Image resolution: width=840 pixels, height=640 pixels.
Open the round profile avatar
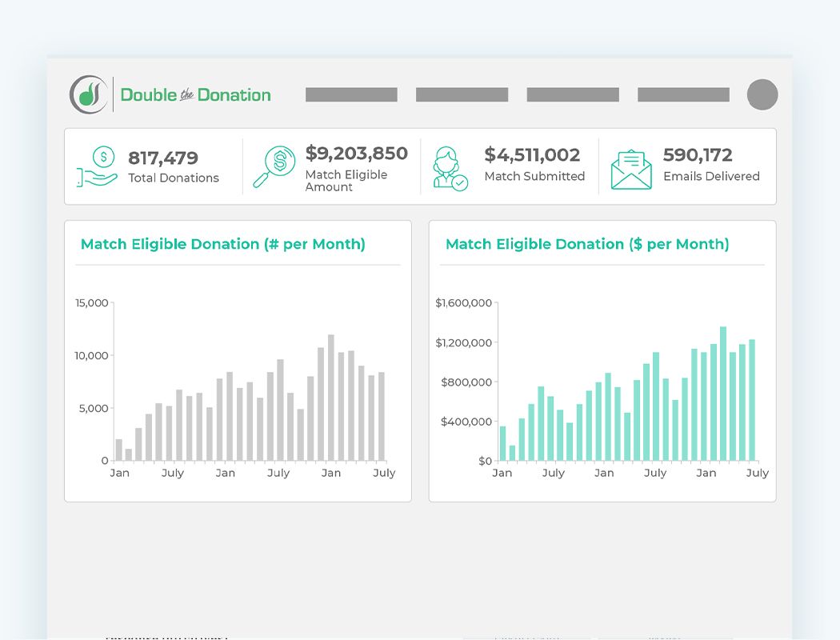[762, 94]
